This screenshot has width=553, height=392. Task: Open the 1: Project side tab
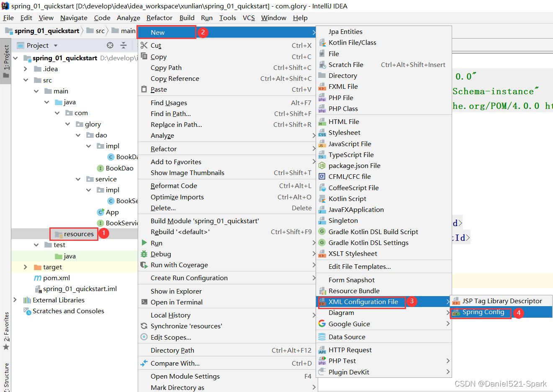pyautogui.click(x=6, y=62)
